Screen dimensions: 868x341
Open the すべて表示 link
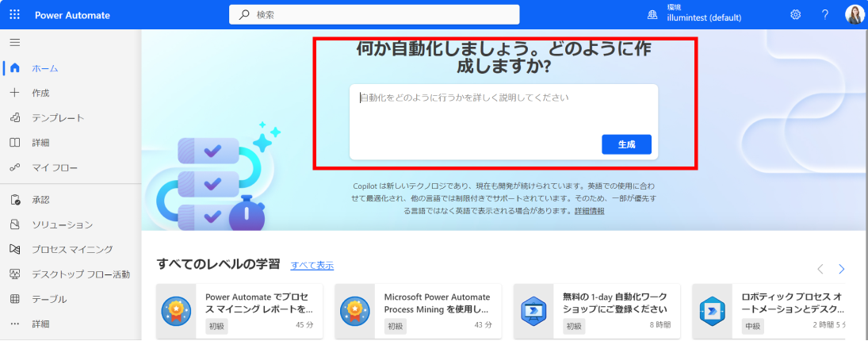coord(312,265)
